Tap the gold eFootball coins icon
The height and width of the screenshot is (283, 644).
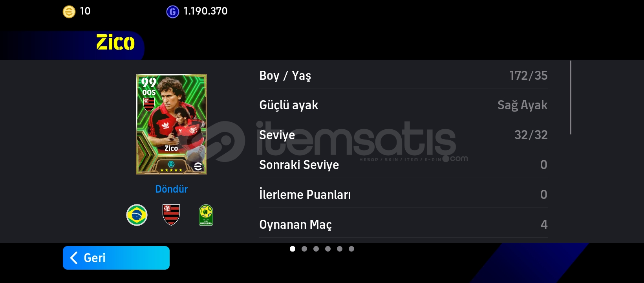69,12
